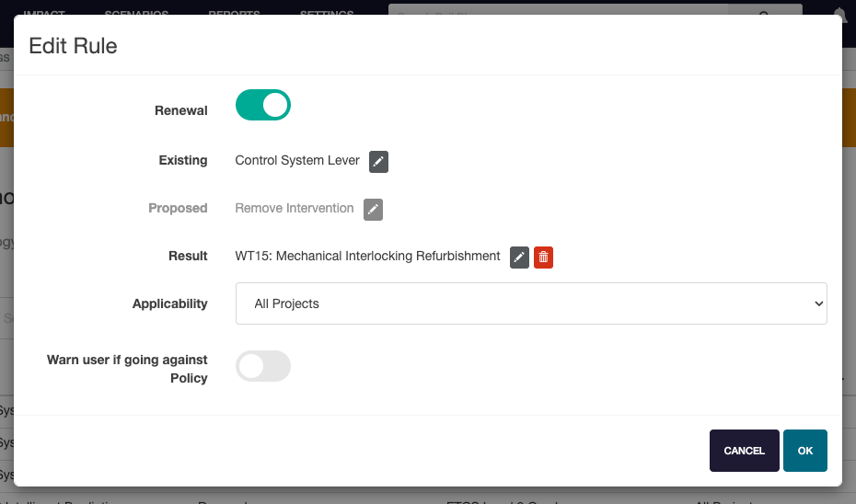Open the Applicability dropdown
The width and height of the screenshot is (856, 504).
[530, 304]
